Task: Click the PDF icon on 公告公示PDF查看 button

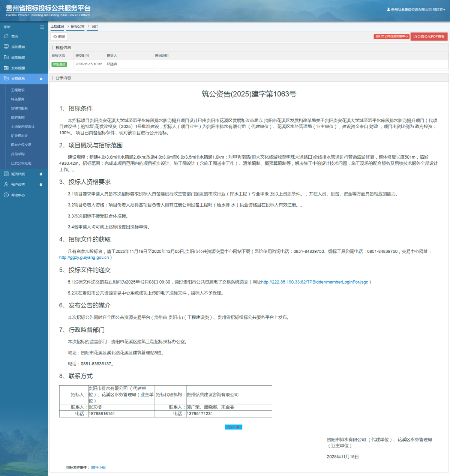Action: click(x=415, y=36)
